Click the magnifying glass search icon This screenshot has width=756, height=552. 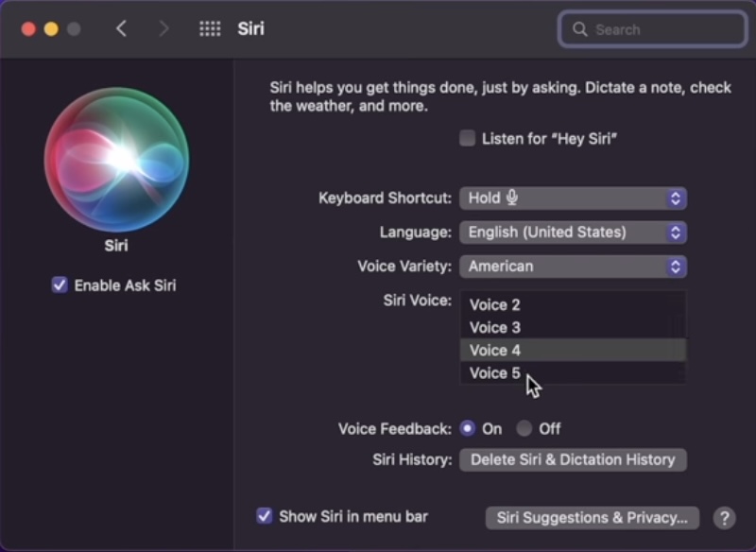pos(579,29)
